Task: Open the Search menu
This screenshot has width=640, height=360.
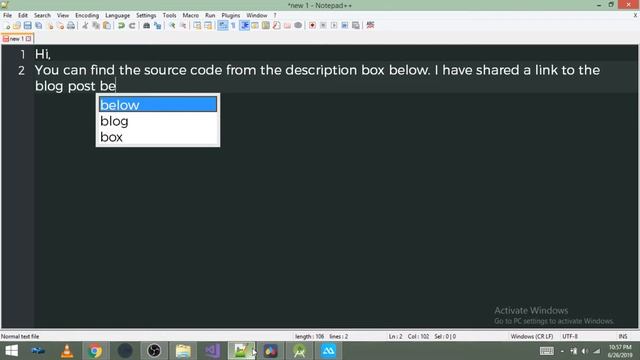Action: click(42, 15)
